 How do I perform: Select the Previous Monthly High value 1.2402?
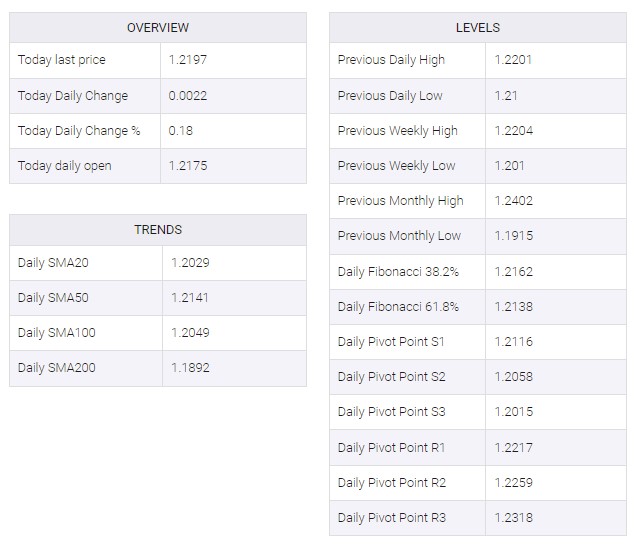click(514, 201)
